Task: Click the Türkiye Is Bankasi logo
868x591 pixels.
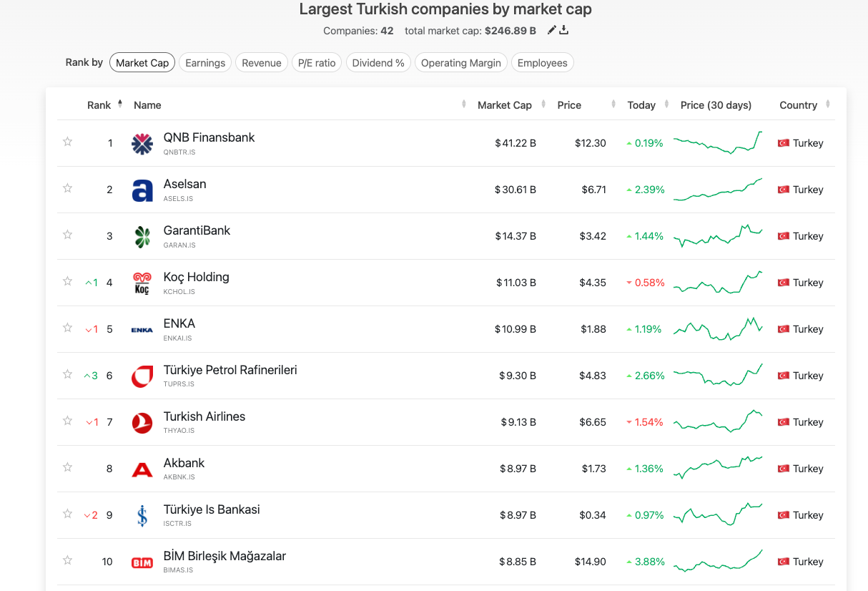Action: [142, 516]
